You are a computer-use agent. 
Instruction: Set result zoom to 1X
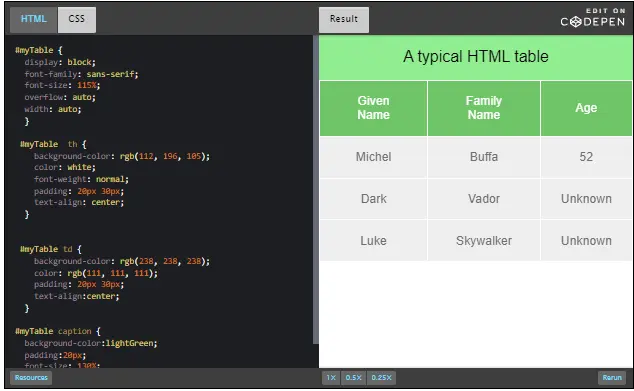pyautogui.click(x=331, y=378)
